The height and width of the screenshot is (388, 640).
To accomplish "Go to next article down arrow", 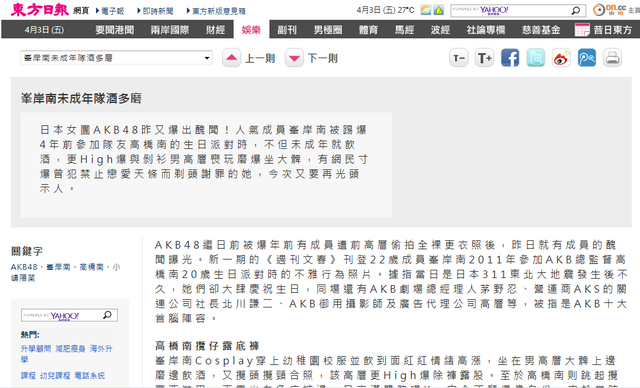I will click(294, 58).
